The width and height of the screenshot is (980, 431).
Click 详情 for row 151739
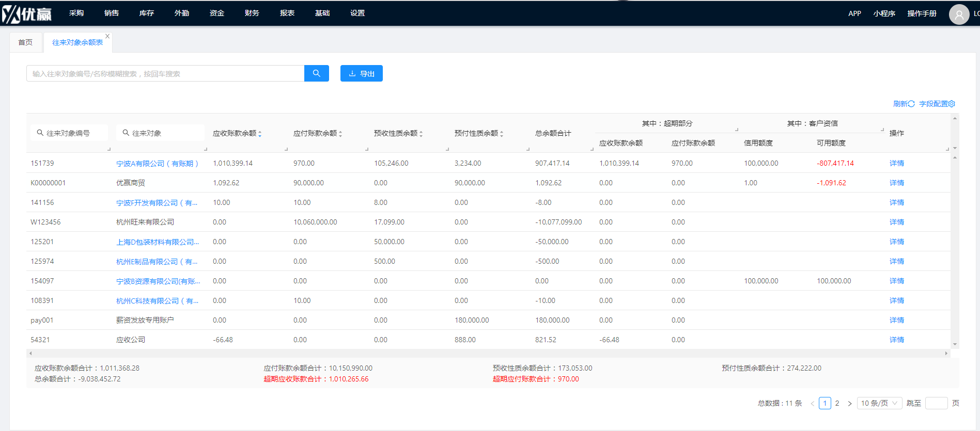[897, 163]
